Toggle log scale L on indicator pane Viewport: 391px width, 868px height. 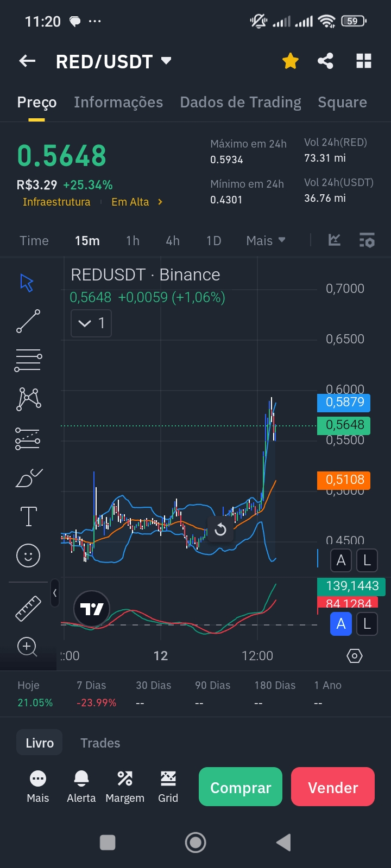[x=367, y=624]
